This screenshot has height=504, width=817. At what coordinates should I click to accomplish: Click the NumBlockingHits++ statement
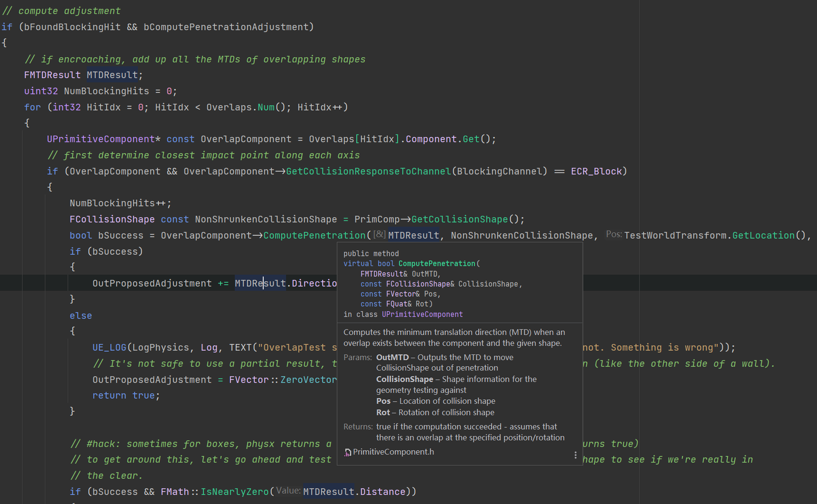click(x=120, y=203)
